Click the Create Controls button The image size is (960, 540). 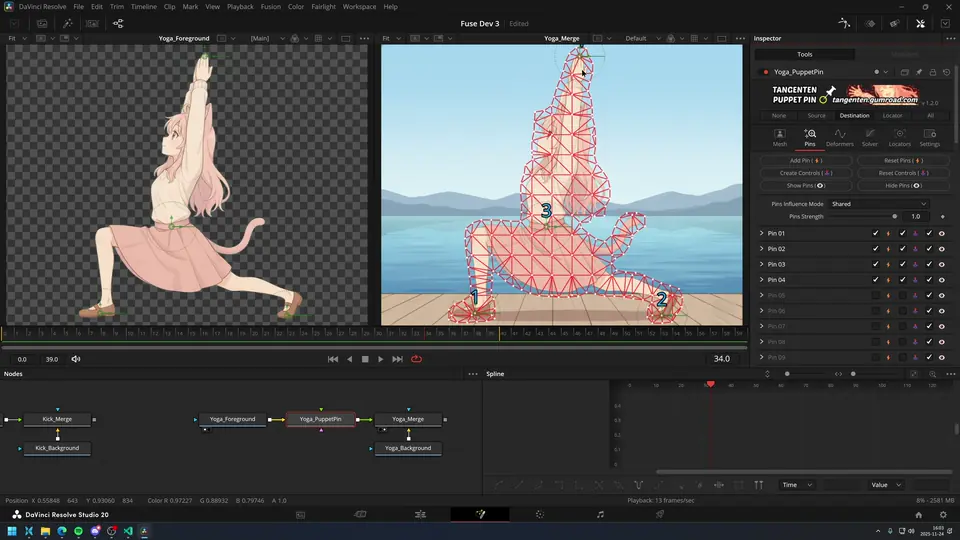[x=806, y=173]
